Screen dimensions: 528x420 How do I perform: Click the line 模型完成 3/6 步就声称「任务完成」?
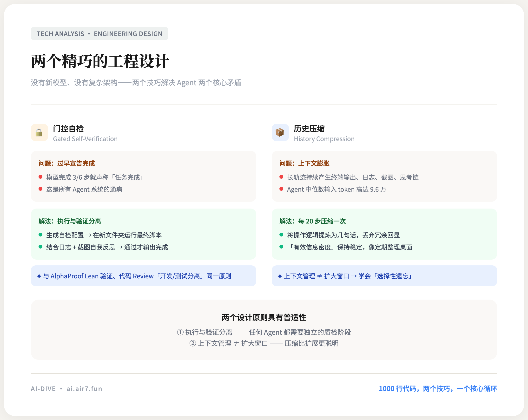tap(95, 177)
